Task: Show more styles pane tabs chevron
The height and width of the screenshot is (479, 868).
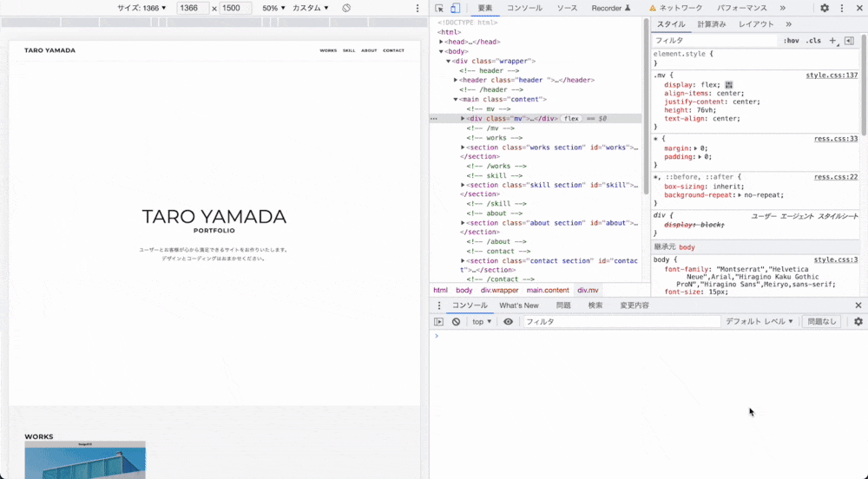Action: point(788,24)
